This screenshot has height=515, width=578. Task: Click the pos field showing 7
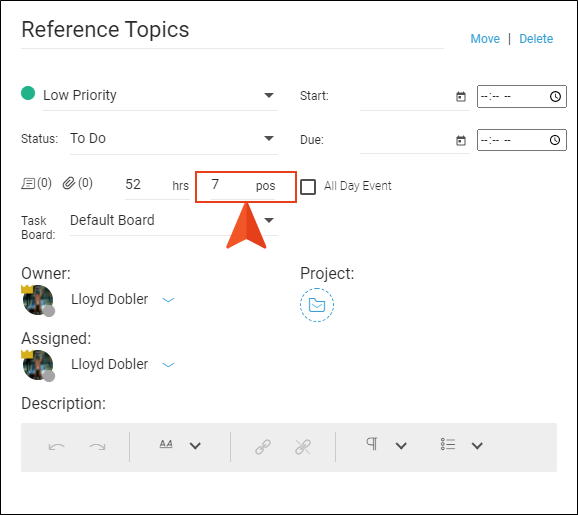243,187
